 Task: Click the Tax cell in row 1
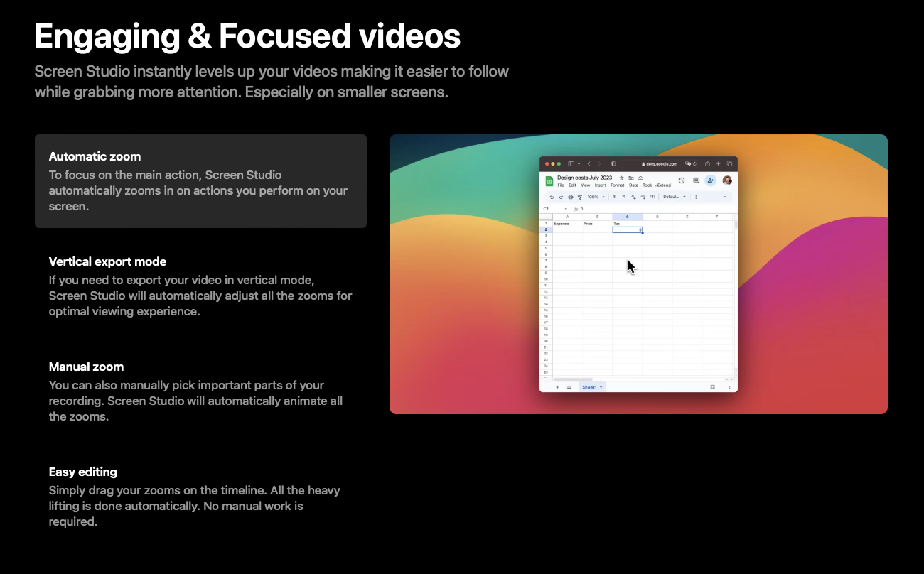pos(628,224)
